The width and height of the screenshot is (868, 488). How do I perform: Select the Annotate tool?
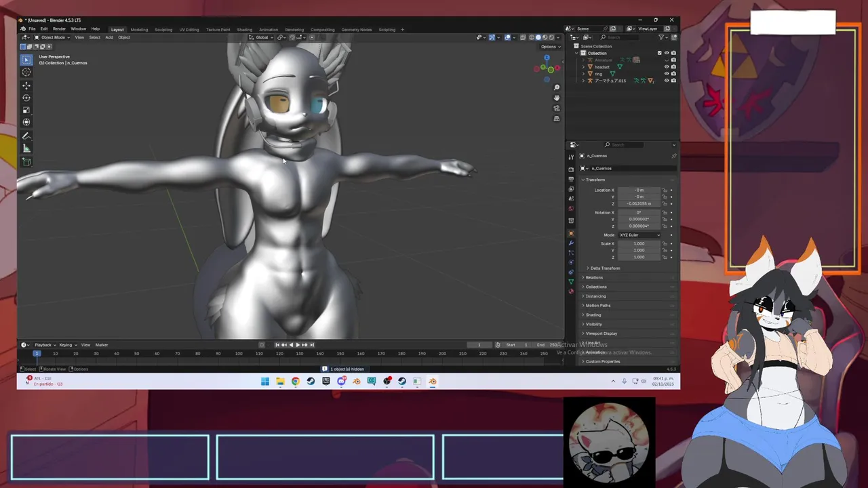[26, 136]
